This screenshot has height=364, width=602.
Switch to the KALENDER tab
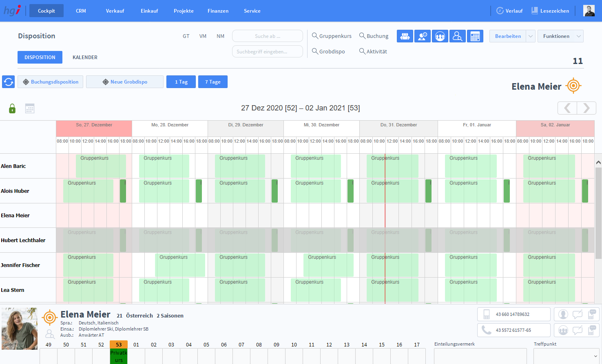click(x=85, y=57)
